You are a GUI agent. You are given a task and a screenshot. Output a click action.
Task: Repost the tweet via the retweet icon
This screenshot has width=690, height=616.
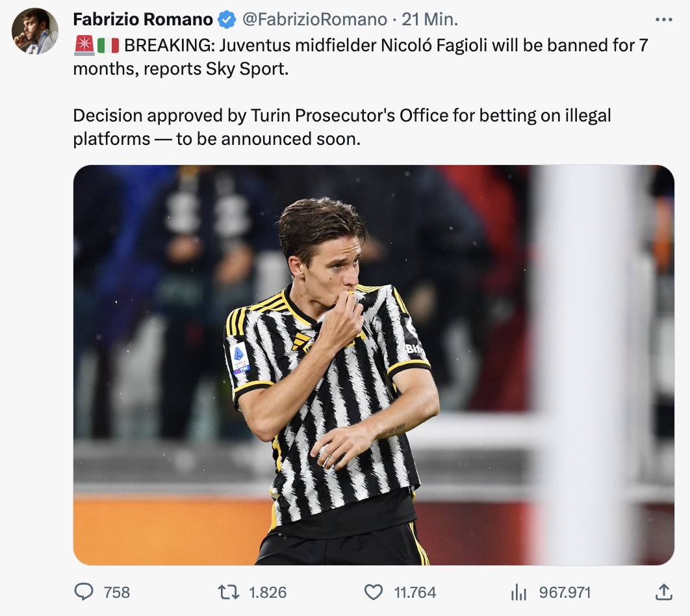click(228, 592)
